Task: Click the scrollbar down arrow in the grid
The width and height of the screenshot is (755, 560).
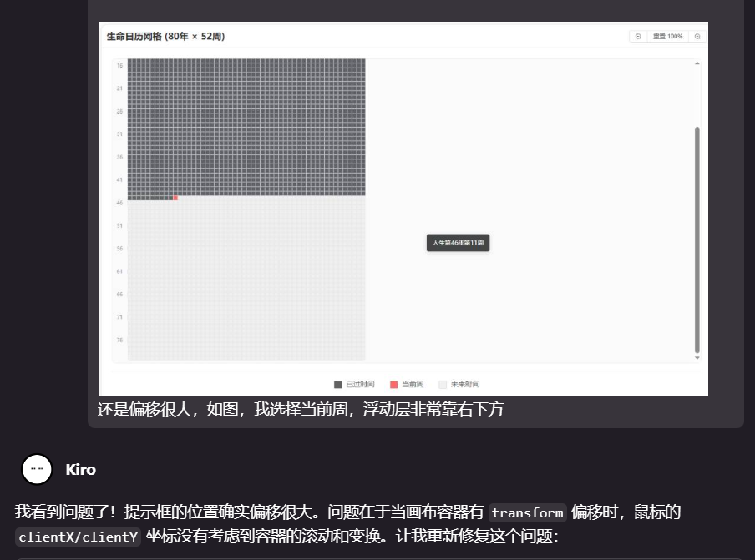Action: click(x=697, y=358)
